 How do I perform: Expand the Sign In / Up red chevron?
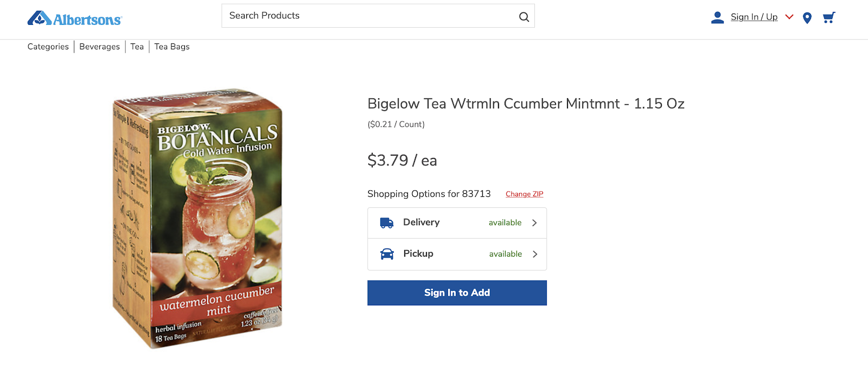pyautogui.click(x=789, y=17)
